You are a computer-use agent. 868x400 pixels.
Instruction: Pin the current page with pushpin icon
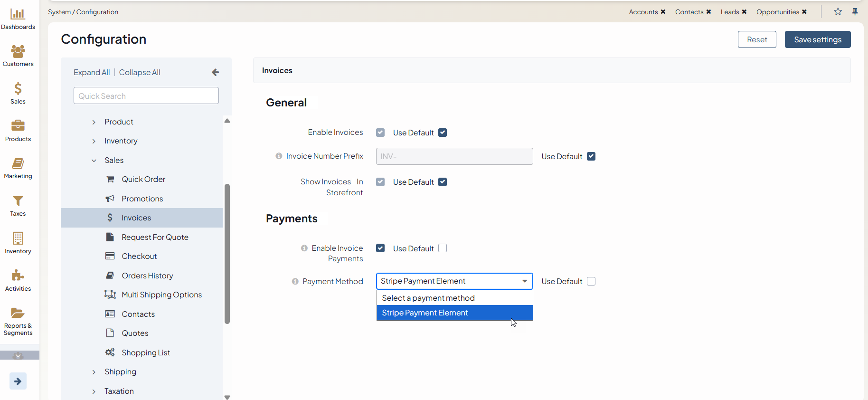(x=855, y=12)
